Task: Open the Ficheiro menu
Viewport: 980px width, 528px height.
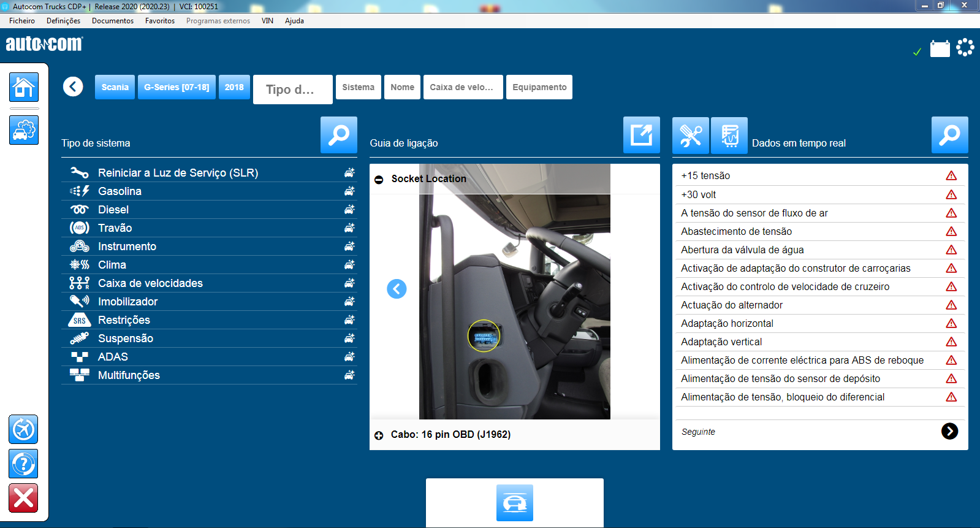Action: click(22, 21)
